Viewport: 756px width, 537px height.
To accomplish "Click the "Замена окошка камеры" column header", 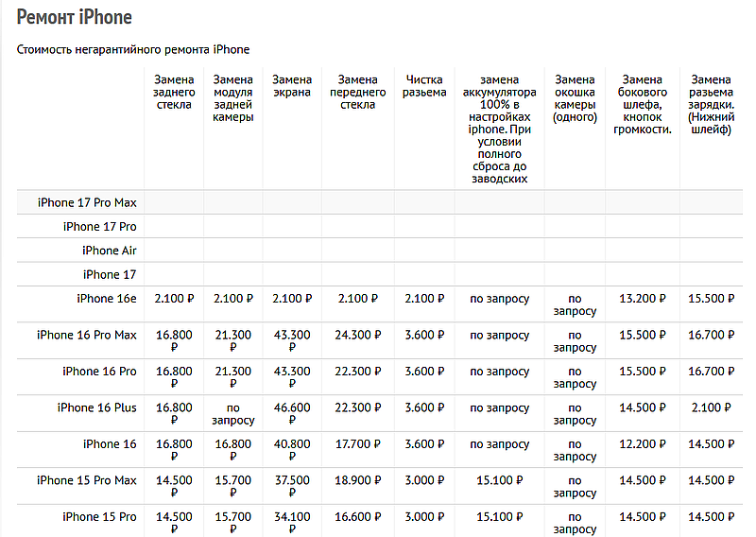I will pyautogui.click(x=575, y=98).
